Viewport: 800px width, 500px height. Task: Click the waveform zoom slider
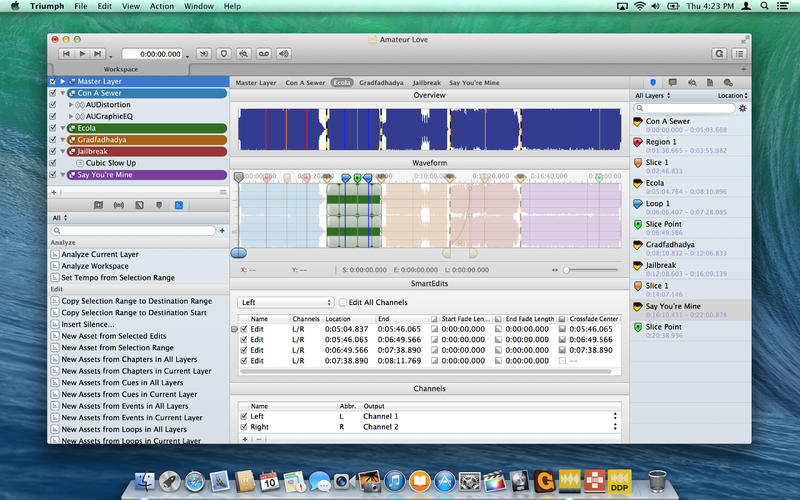pyautogui.click(x=567, y=270)
